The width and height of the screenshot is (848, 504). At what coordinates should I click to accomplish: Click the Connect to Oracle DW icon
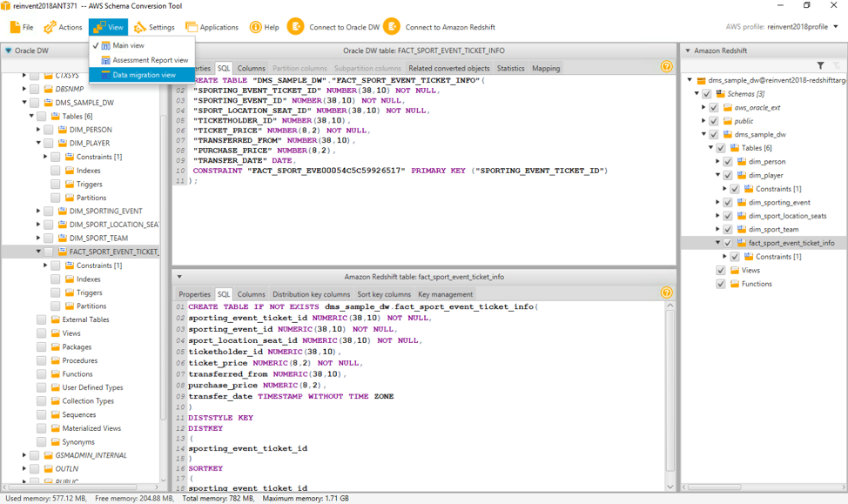[x=295, y=26]
